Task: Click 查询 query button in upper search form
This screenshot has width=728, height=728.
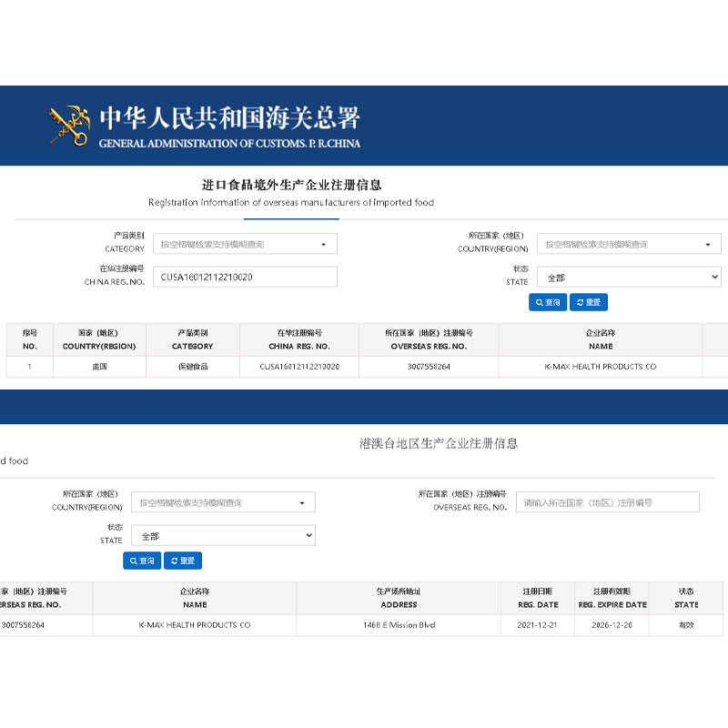Action: click(x=548, y=302)
